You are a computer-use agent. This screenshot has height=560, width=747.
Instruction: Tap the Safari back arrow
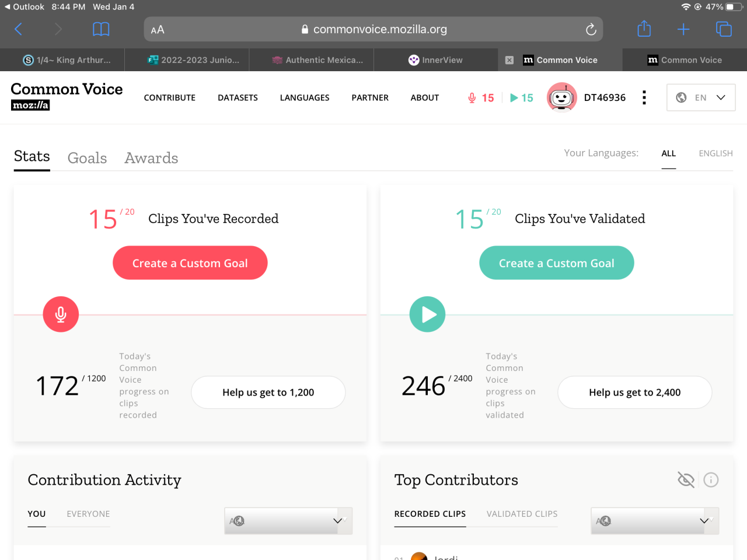tap(19, 29)
